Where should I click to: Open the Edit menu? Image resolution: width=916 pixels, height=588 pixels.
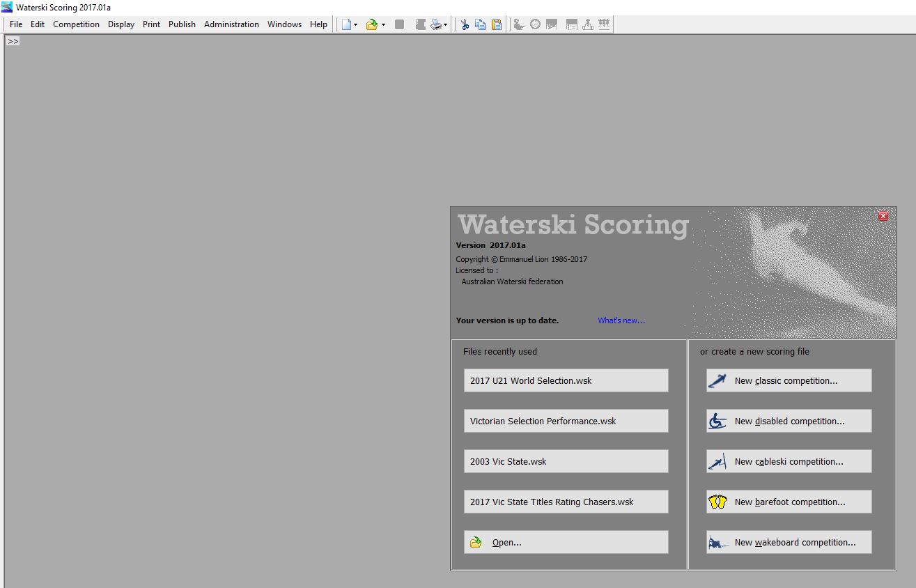pyautogui.click(x=38, y=24)
